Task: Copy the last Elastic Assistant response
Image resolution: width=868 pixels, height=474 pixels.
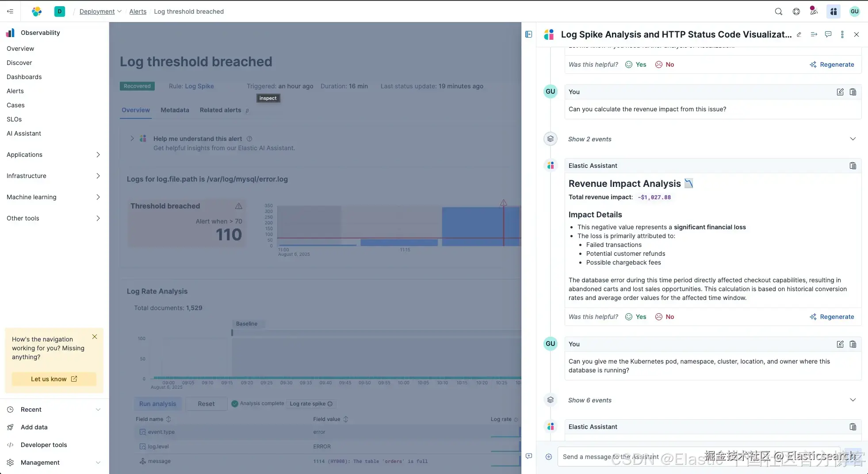Action: coord(853,427)
